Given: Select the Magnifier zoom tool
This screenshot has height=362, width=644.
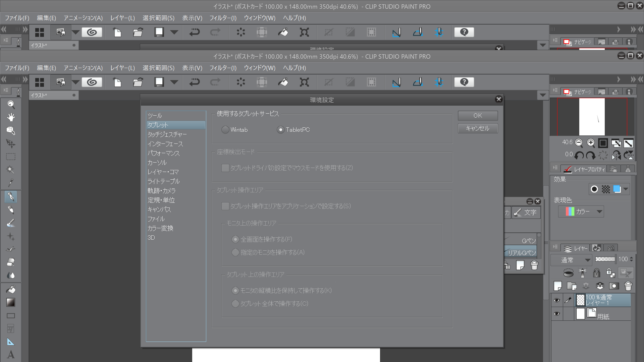Looking at the screenshot, I should (11, 105).
